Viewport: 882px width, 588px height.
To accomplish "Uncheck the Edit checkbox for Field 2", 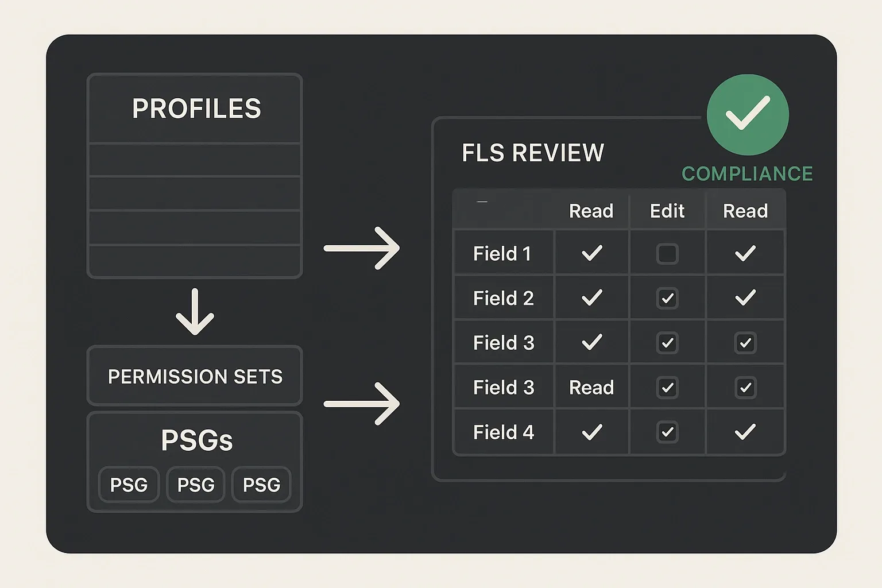I will [667, 297].
